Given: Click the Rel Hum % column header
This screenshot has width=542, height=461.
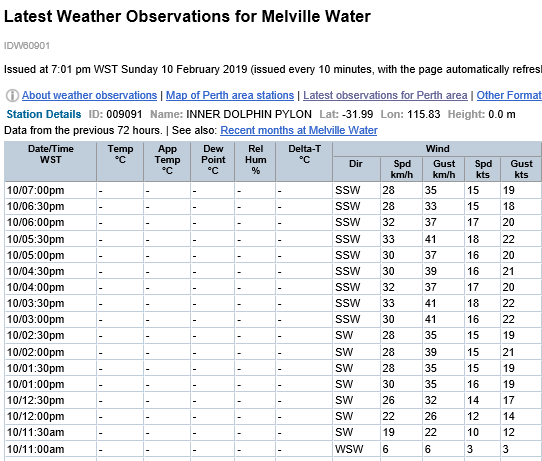Looking at the screenshot, I should [255, 161].
